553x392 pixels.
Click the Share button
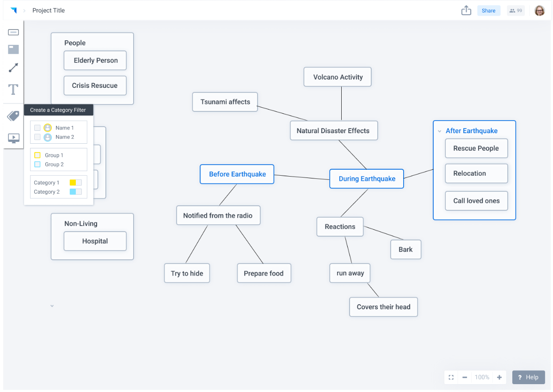point(488,11)
